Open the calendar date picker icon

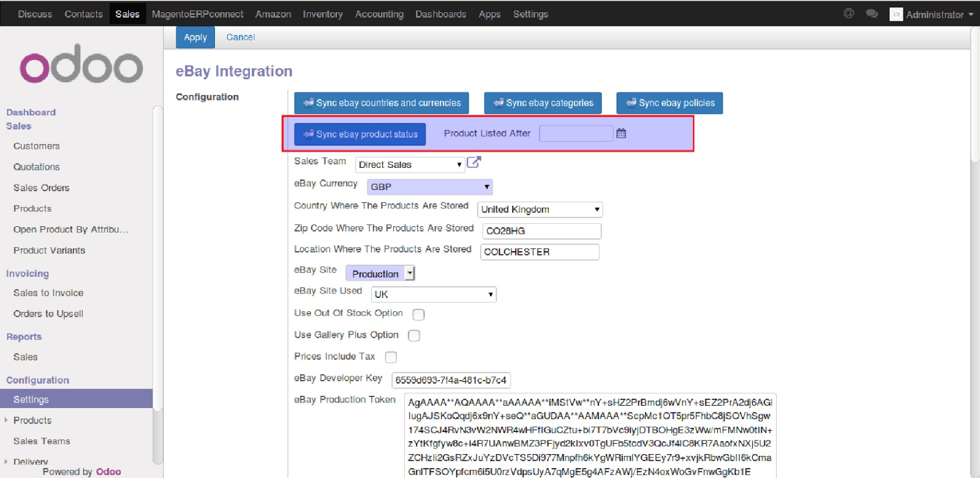[x=621, y=133]
